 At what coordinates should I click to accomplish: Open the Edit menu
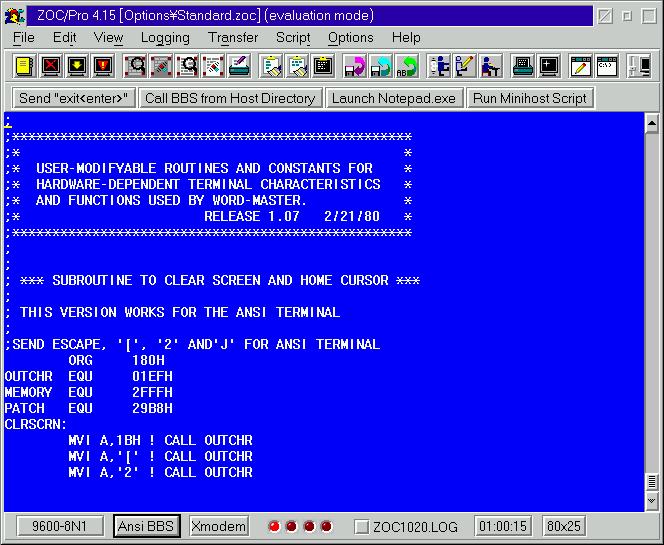pos(64,38)
